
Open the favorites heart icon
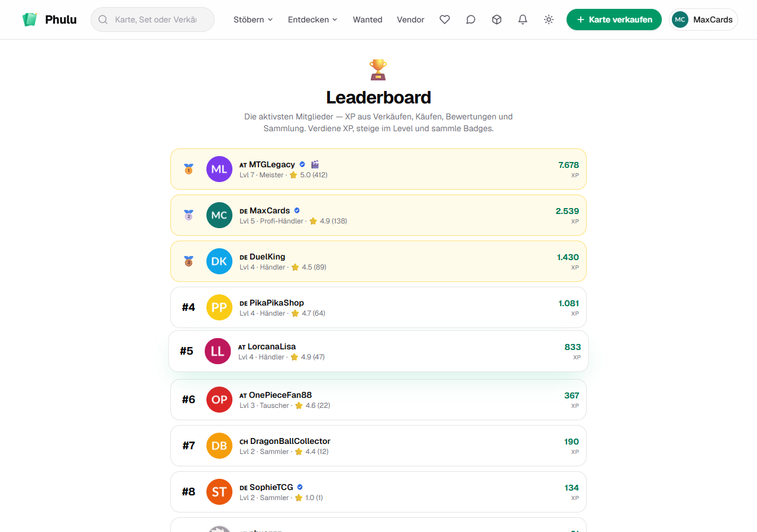point(445,20)
